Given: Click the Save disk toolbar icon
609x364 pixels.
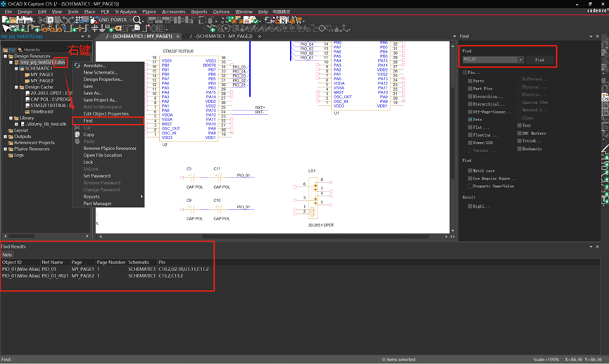Looking at the screenshot, I should coord(21,20).
